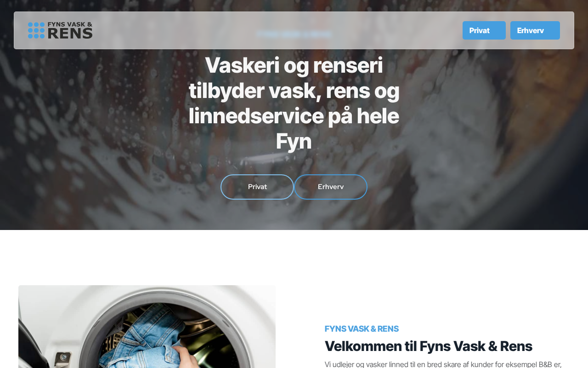The width and height of the screenshot is (588, 368).
Task: Click the 'tilbyder vask, rens og' heading line
Action: point(294,91)
